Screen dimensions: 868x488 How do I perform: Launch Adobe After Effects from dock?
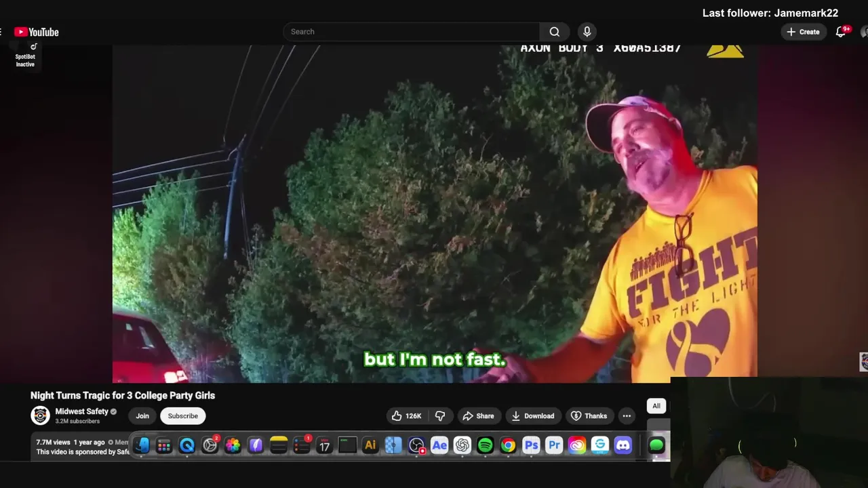tap(439, 445)
